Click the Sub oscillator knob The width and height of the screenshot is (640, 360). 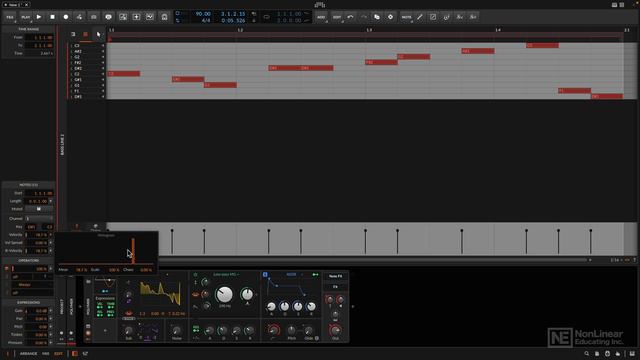(x=129, y=330)
